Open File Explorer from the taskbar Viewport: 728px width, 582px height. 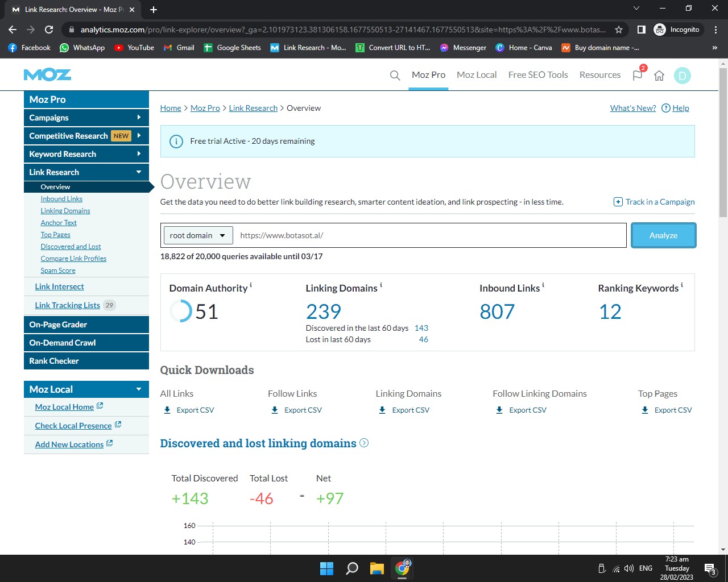tap(377, 568)
